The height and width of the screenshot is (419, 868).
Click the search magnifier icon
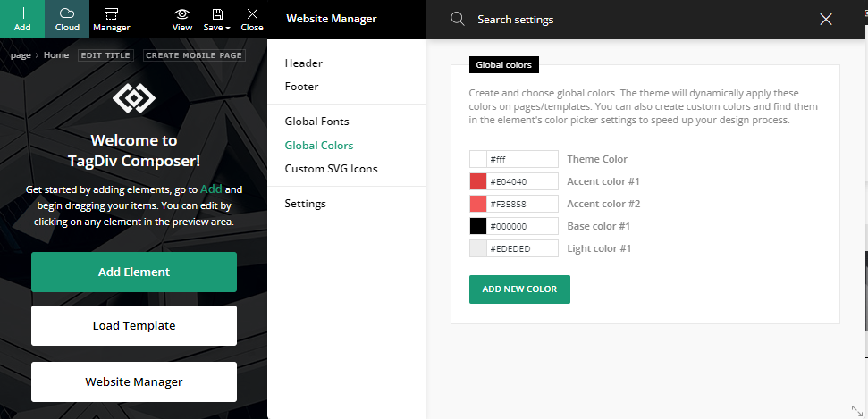(458, 20)
